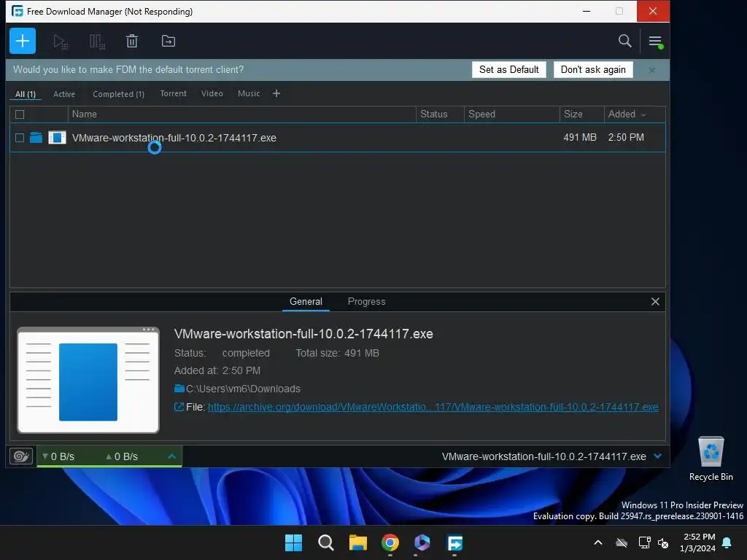Toggle snail mode icon in the status bar

pyautogui.click(x=21, y=456)
